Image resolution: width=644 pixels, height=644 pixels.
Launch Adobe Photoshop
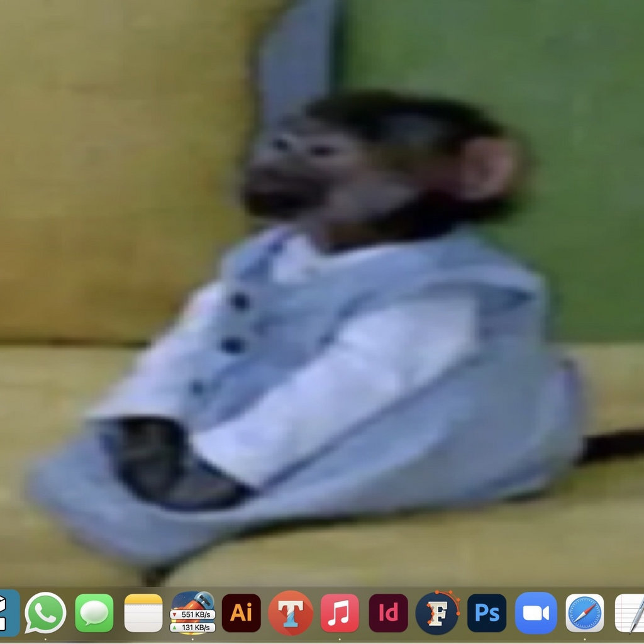(x=487, y=613)
